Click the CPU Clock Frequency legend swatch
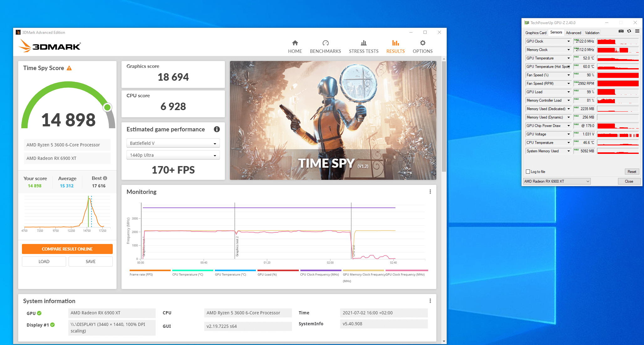Image resolution: width=644 pixels, height=345 pixels. pyautogui.click(x=320, y=270)
